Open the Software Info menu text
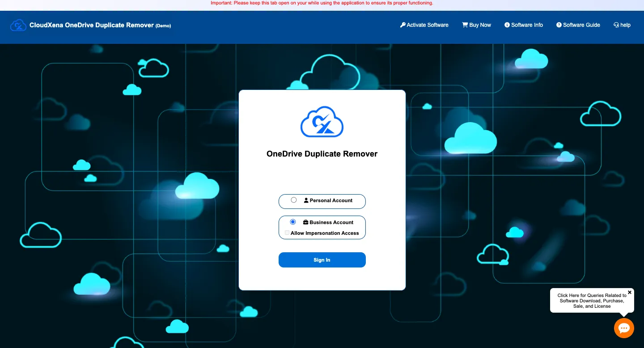This screenshot has width=644, height=348. tap(527, 25)
